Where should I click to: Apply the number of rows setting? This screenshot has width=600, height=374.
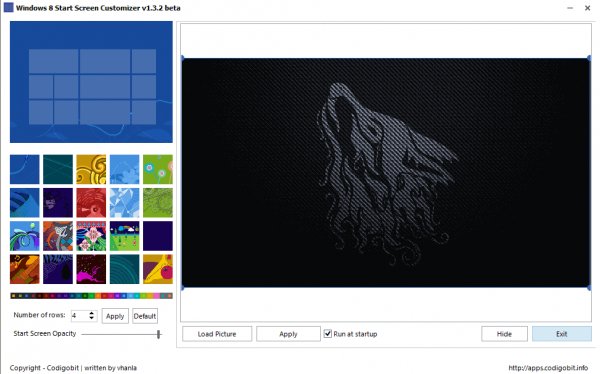click(x=115, y=316)
